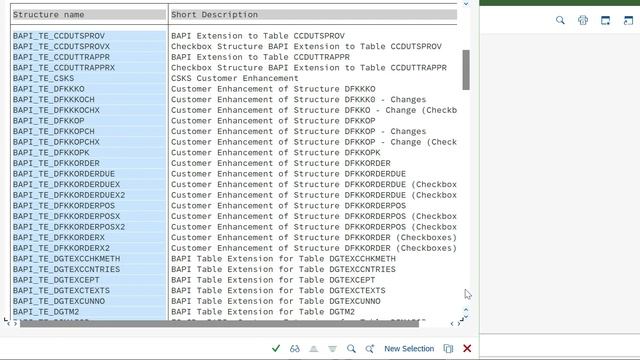640x360 pixels.
Task: Select structure BAPI_TE_DFKKORDERDUEX
Action: [x=67, y=184]
